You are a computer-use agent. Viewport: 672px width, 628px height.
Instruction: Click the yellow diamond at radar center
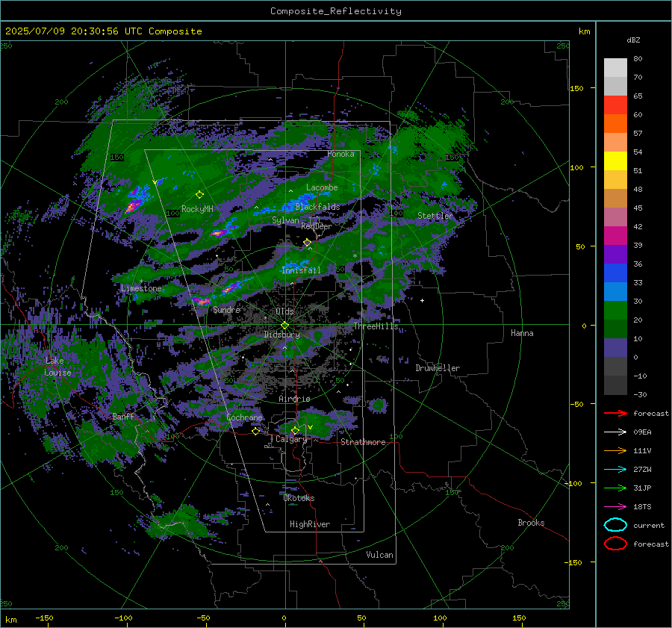point(284,326)
